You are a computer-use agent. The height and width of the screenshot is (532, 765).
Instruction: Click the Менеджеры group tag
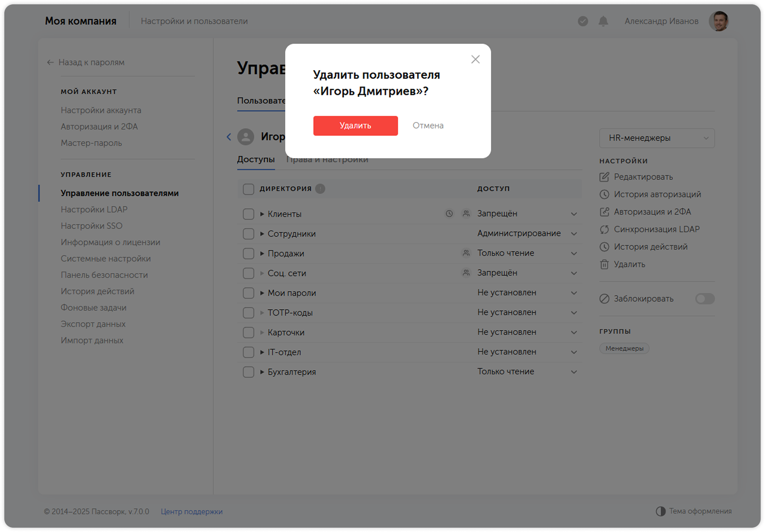coord(624,348)
